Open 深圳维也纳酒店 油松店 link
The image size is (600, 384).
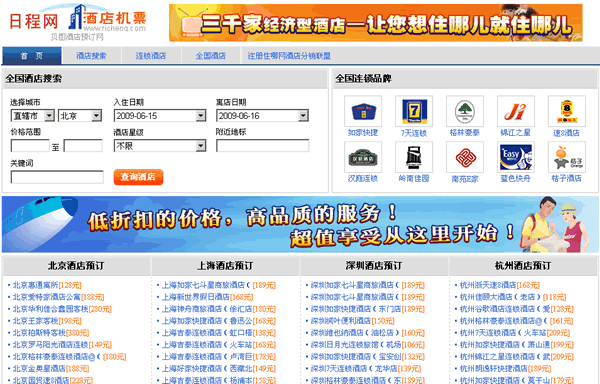tap(368, 333)
